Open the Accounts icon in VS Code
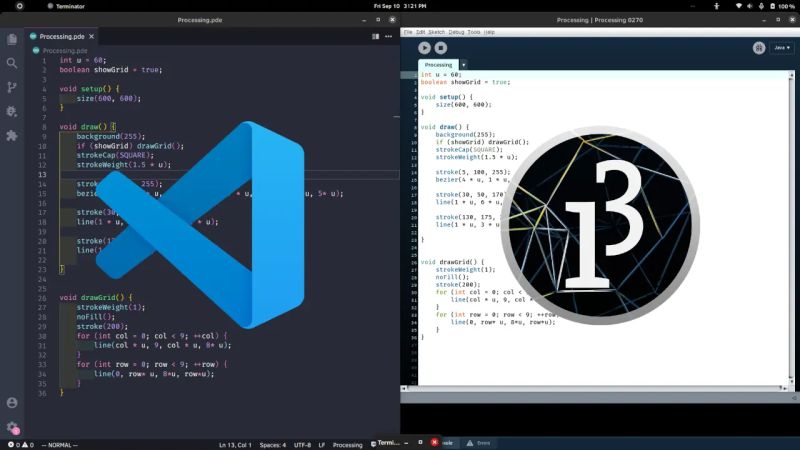The width and height of the screenshot is (800, 450). pos(12,403)
